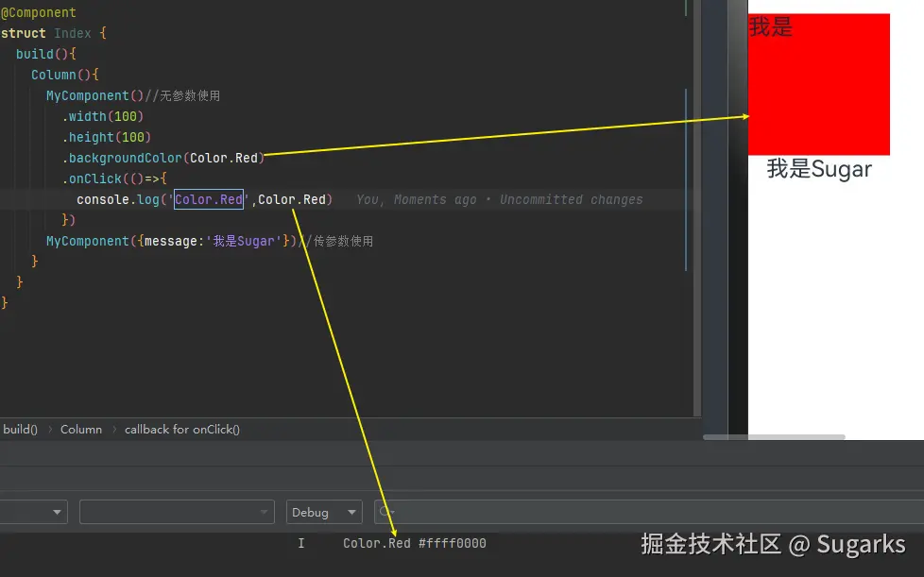Place cursor on '.height(100)' line
Screen dimensions: 924x577
[107, 137]
